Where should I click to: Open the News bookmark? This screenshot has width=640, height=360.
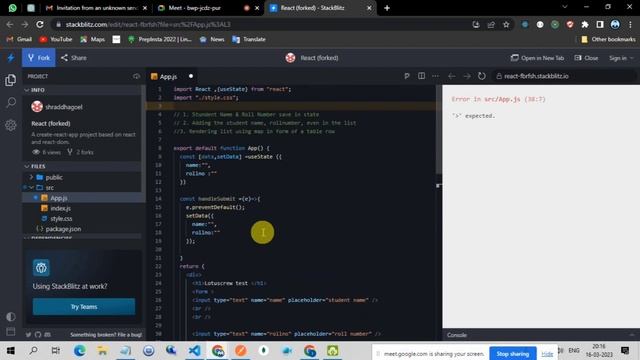[x=212, y=39]
